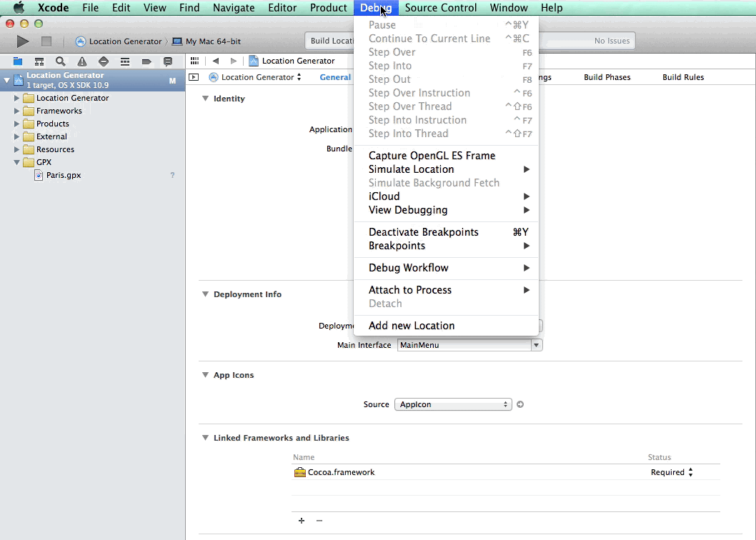Viewport: 756px width, 540px height.
Task: Collapse the GPX folder
Action: [16, 162]
